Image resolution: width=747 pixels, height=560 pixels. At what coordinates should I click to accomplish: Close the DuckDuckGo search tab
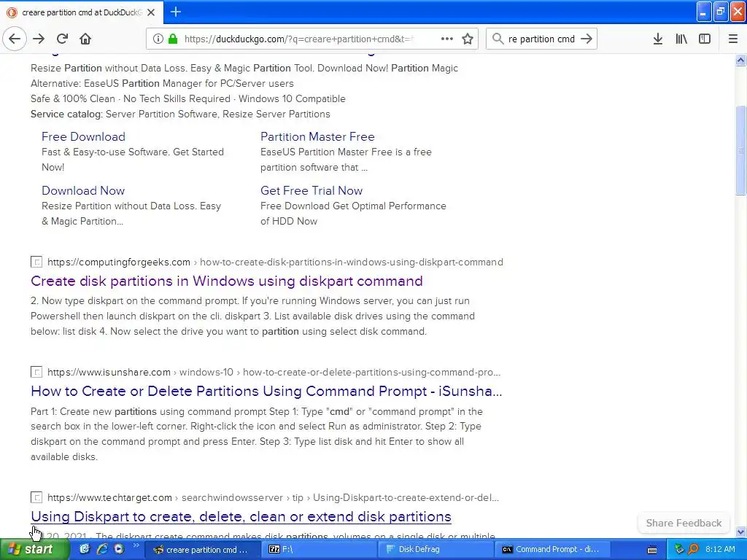point(151,12)
